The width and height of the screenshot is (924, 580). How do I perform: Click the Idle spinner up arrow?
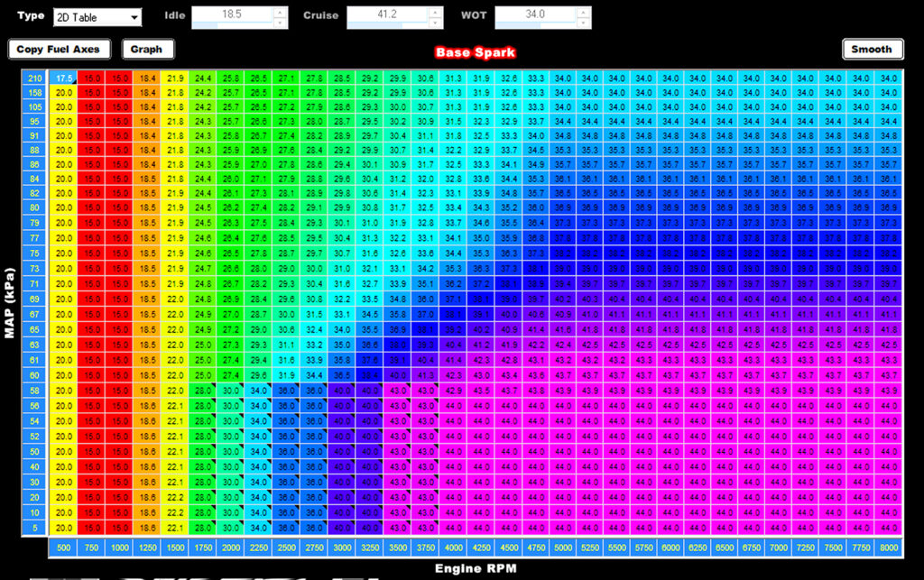click(280, 13)
